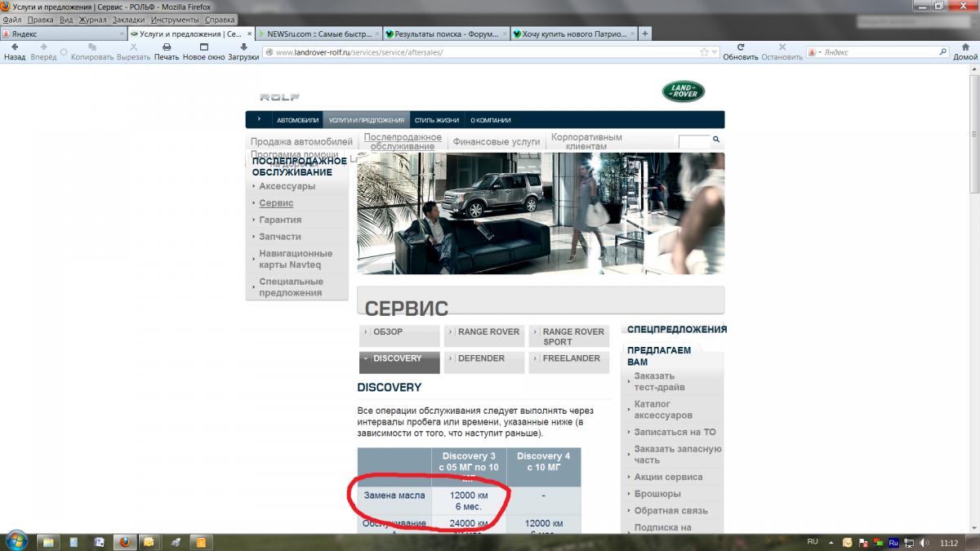This screenshot has width=980, height=551.
Task: Open a new tab with plus button
Action: (645, 34)
